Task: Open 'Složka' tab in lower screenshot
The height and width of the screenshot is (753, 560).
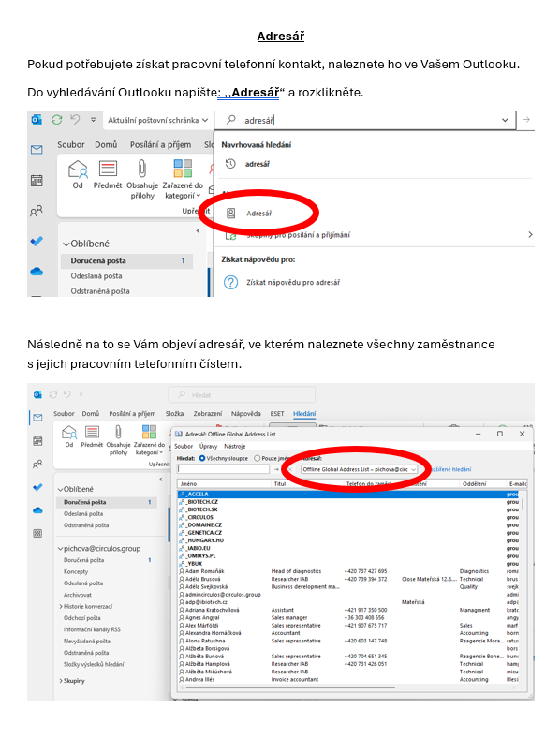Action: coord(175,413)
